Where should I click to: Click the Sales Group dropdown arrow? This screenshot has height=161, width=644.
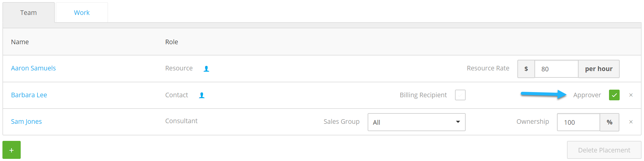pos(458,122)
